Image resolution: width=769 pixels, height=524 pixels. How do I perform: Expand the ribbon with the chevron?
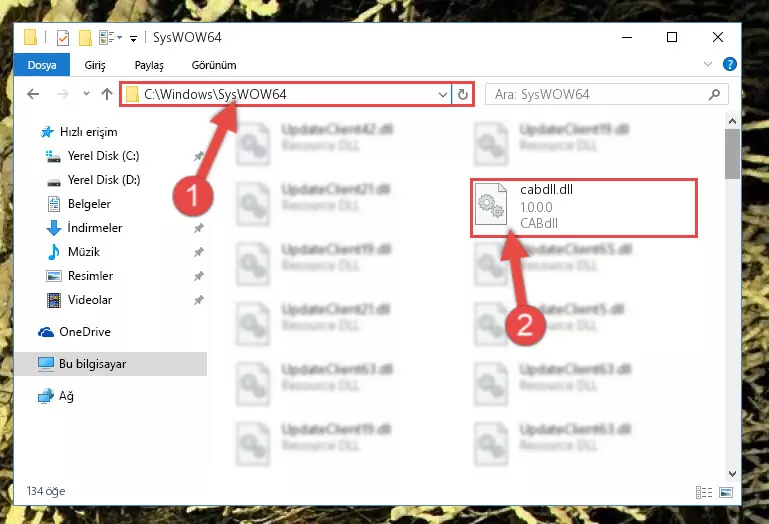click(x=707, y=64)
